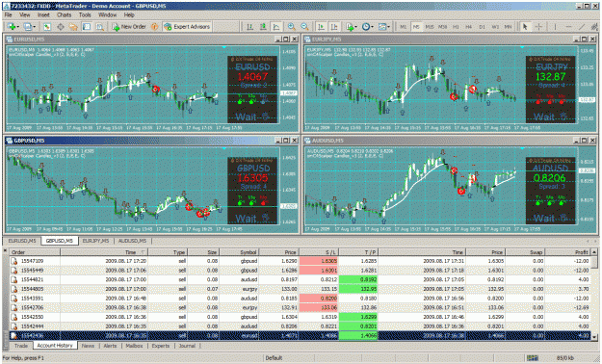
Task: Select the MN monthly timeframe button
Action: [x=508, y=27]
